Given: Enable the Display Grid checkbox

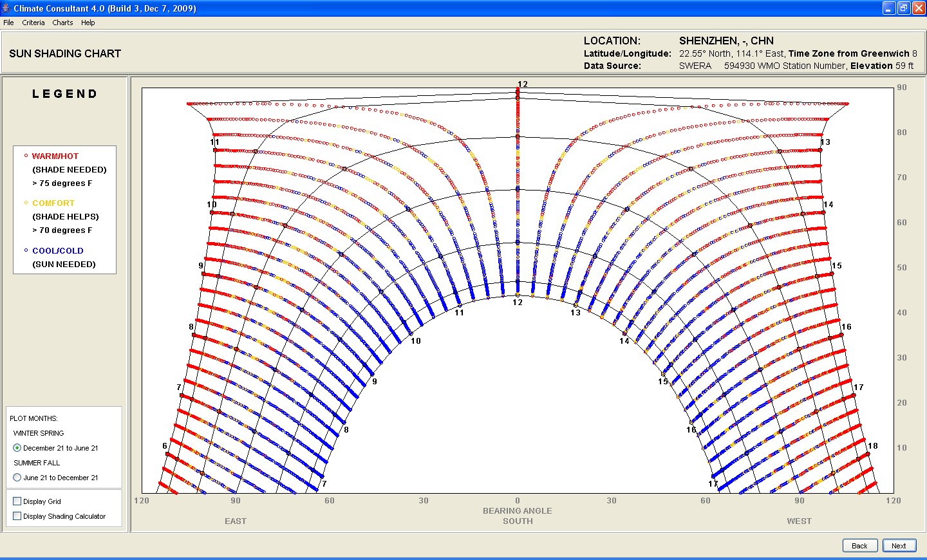Looking at the screenshot, I should pyautogui.click(x=17, y=501).
